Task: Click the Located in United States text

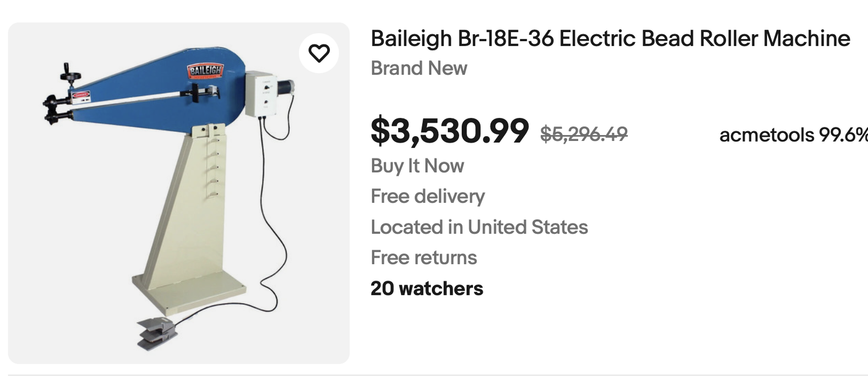Action: [479, 227]
